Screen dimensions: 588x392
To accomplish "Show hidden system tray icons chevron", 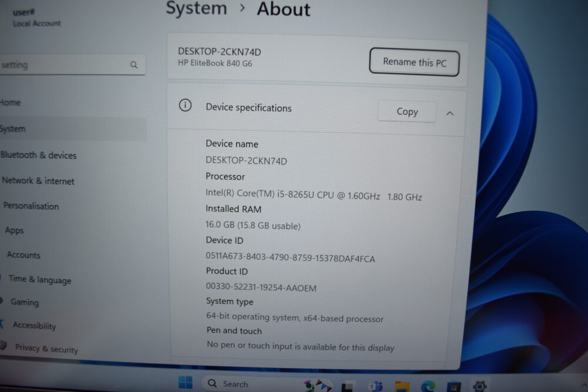I will (x=583, y=385).
